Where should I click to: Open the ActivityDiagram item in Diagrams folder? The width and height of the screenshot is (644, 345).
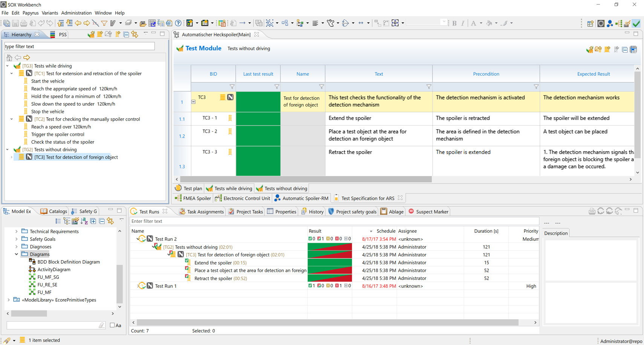54,270
